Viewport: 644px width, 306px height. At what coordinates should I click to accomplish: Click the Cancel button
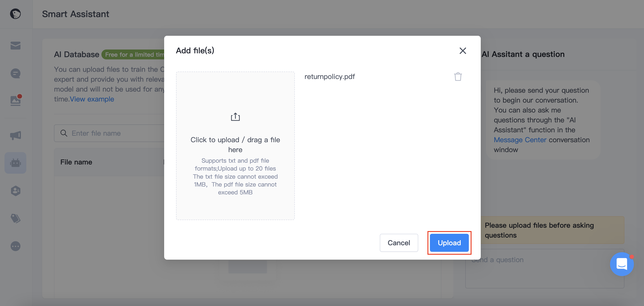399,243
